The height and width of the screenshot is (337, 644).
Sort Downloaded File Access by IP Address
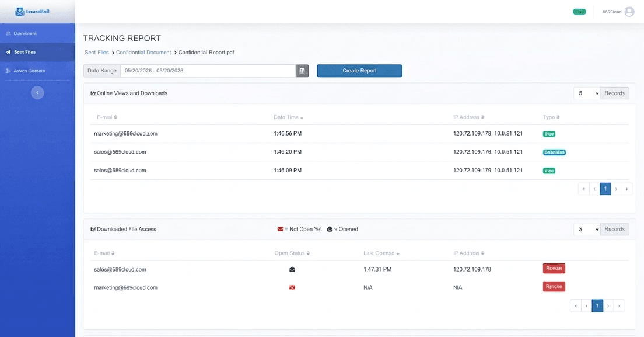point(468,253)
